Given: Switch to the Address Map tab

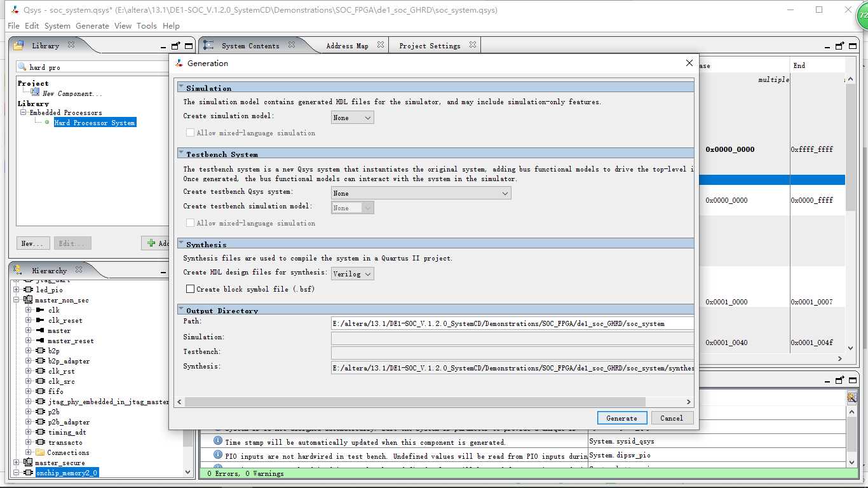Looking at the screenshot, I should coord(347,46).
